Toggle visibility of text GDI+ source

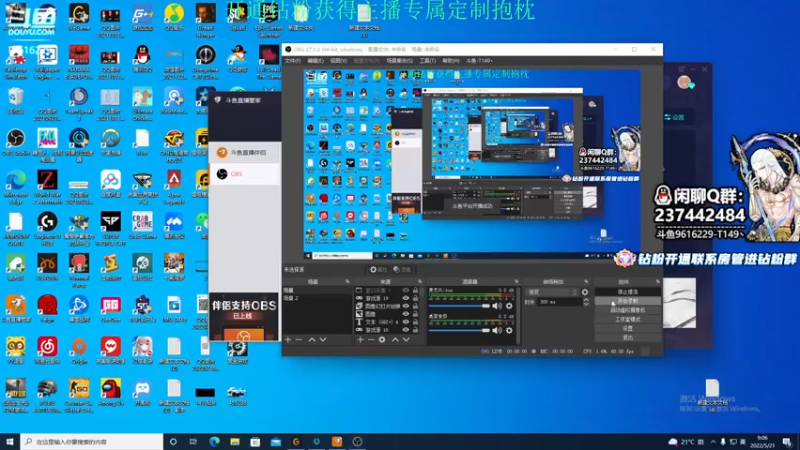[406, 322]
